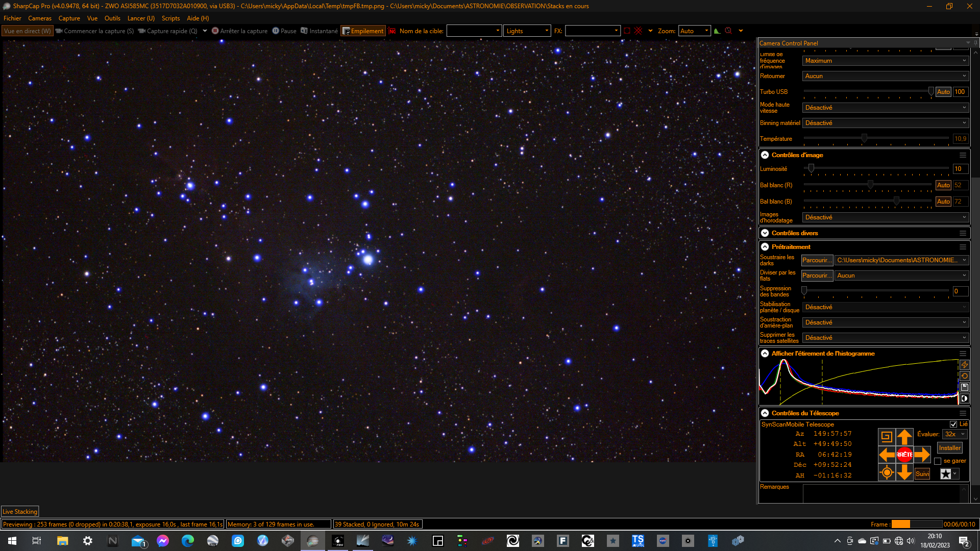The width and height of the screenshot is (980, 551).
Task: Open the Prétraitement section hamburger menu
Action: (963, 247)
